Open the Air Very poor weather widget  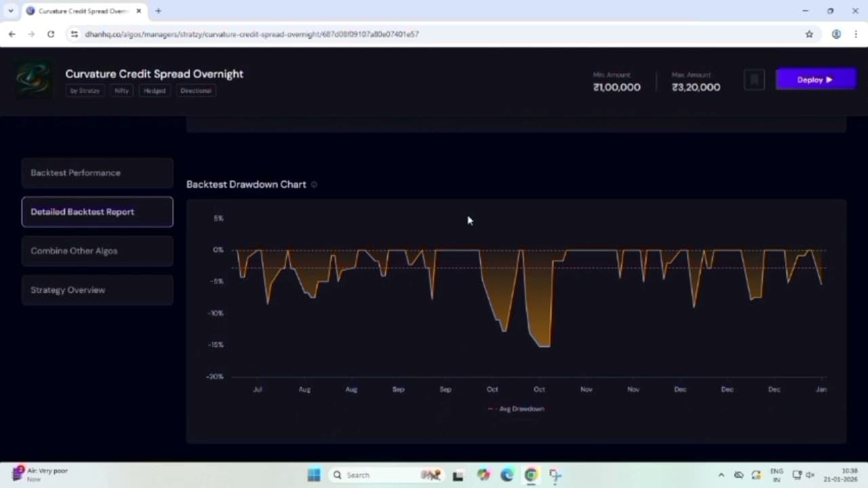(41, 474)
